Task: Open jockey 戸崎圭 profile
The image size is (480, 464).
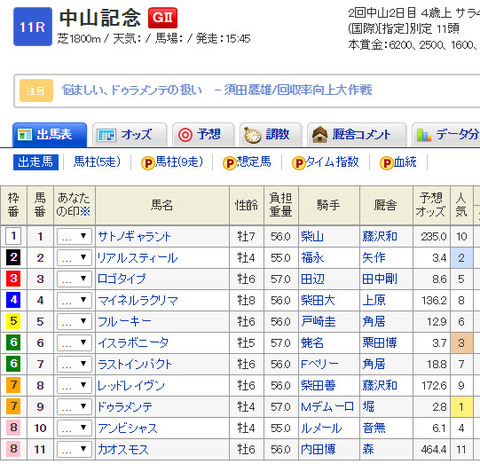Action: 318,322
